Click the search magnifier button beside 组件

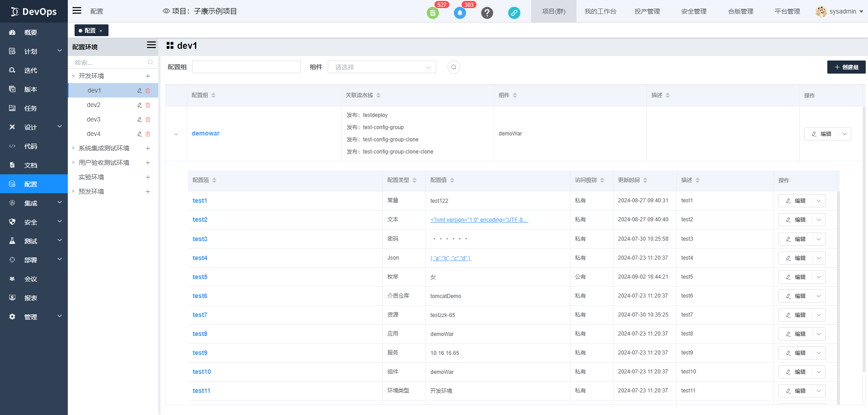[x=453, y=67]
